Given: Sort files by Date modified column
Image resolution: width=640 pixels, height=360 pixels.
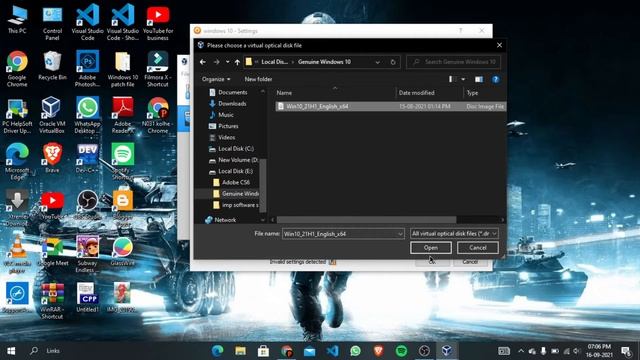Looking at the screenshot, I should click(x=416, y=93).
